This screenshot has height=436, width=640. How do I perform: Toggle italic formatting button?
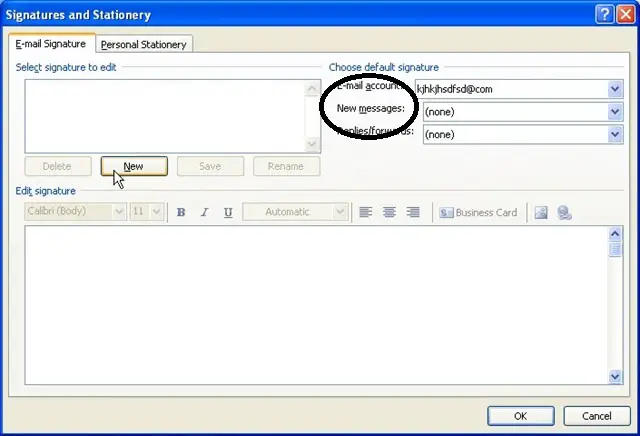tap(204, 212)
